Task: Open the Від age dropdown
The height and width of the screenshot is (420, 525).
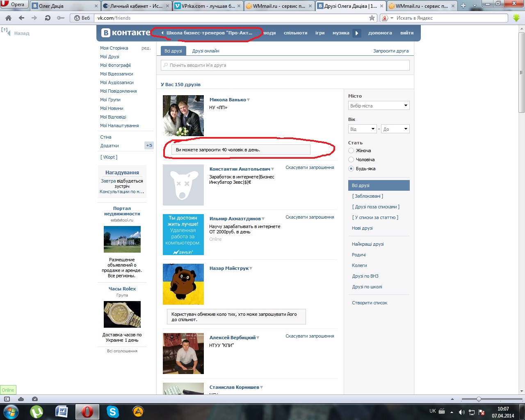Action: pyautogui.click(x=362, y=129)
